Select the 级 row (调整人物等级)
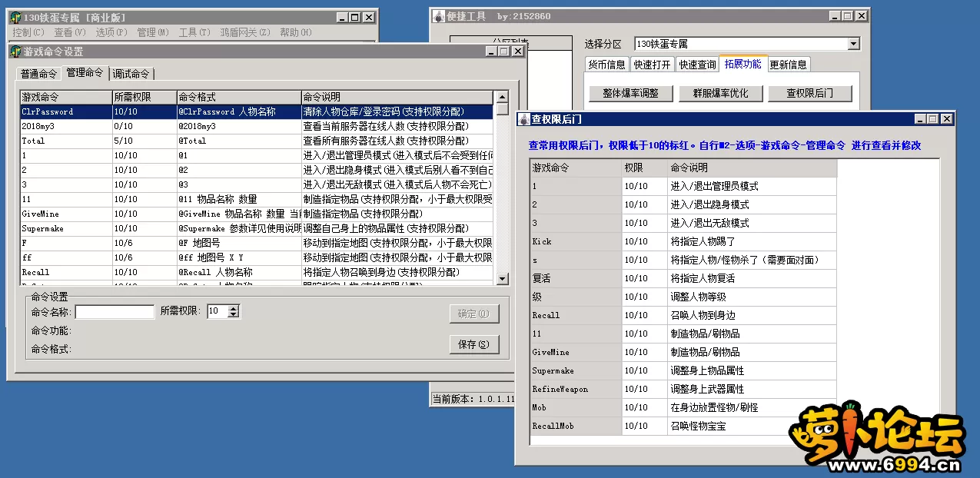The image size is (980, 478). 683,297
